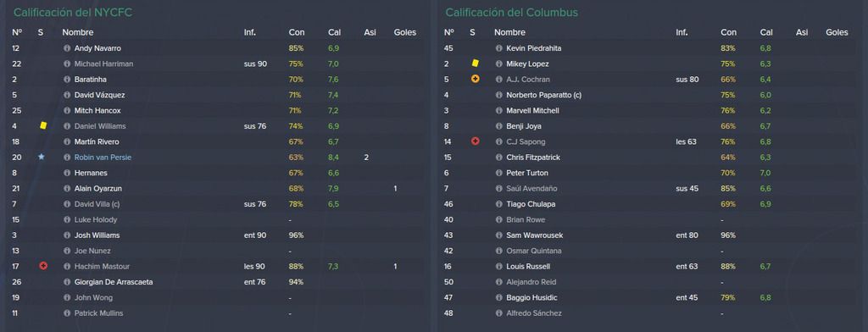Sort Columbus table by Nombre header
Image resolution: width=868 pixels, height=332 pixels.
tap(509, 33)
